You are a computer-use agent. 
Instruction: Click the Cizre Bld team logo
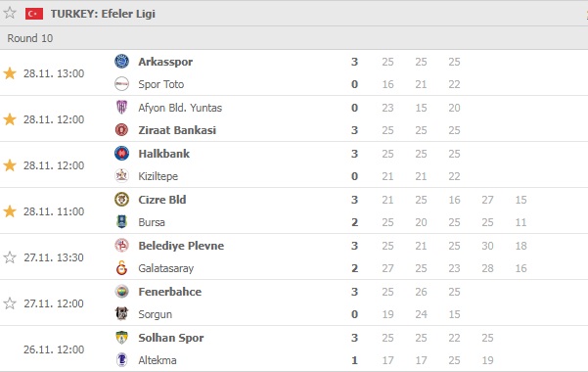click(x=121, y=200)
